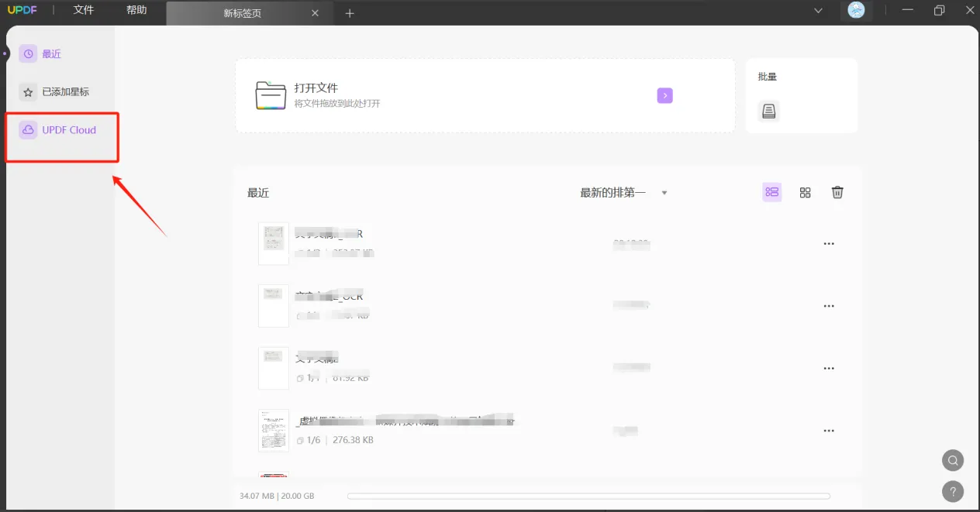Click the purple arrow button in the open-file box
The height and width of the screenshot is (512, 980).
(665, 95)
